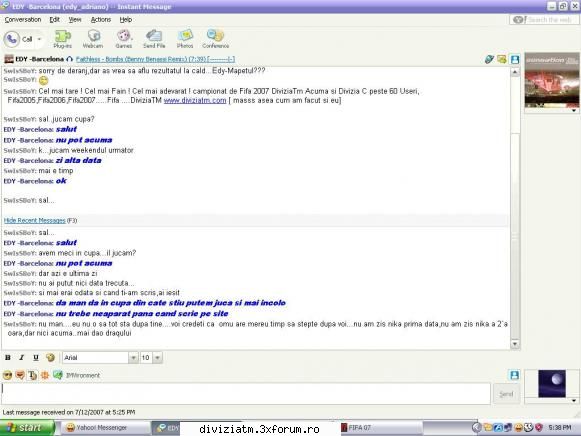Open the Actions menu
Screen dimensions: 581x436
coord(101,20)
